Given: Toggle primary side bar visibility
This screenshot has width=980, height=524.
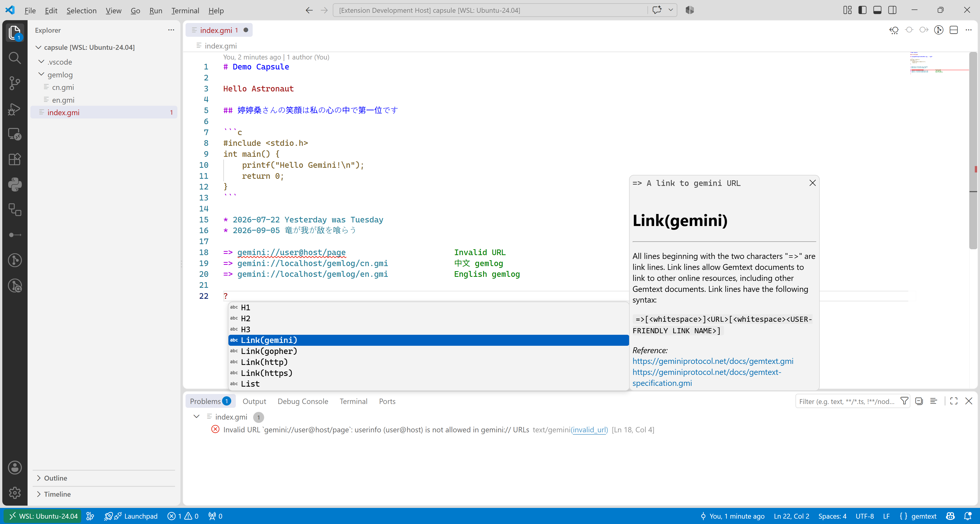Looking at the screenshot, I should [x=862, y=10].
